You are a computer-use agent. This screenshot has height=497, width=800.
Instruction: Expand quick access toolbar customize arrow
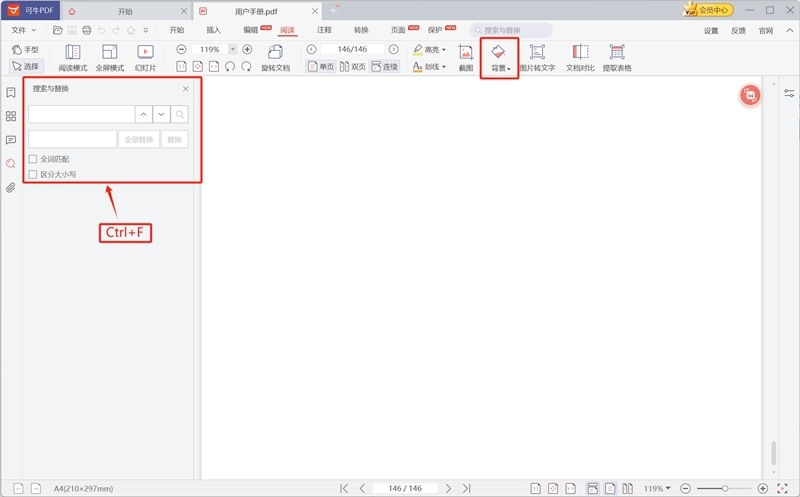click(146, 31)
